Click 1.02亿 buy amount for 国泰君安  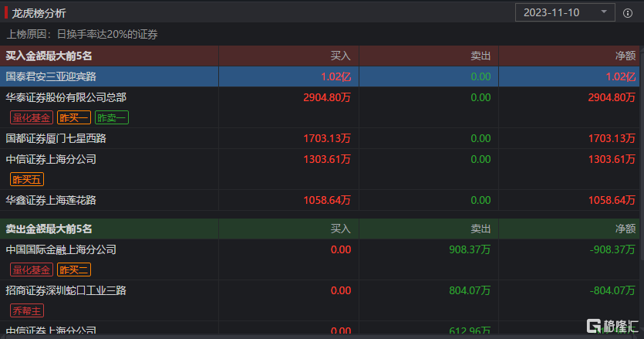tap(335, 77)
